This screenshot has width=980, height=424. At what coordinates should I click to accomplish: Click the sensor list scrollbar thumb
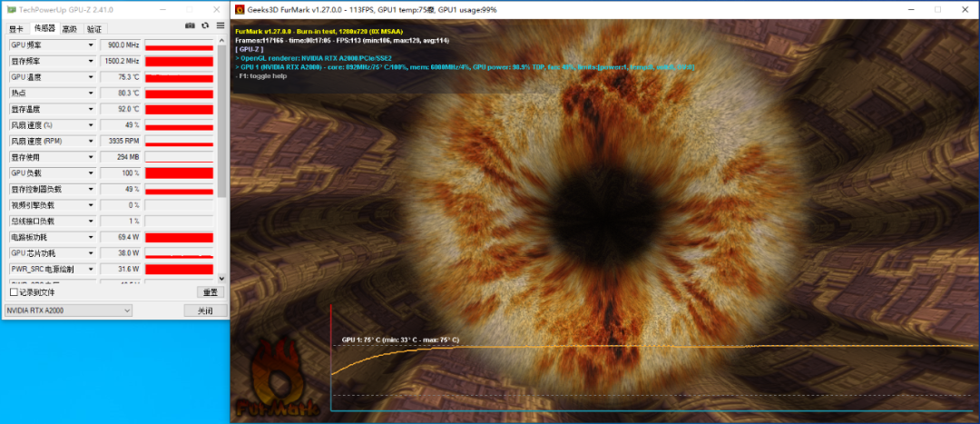(222, 122)
